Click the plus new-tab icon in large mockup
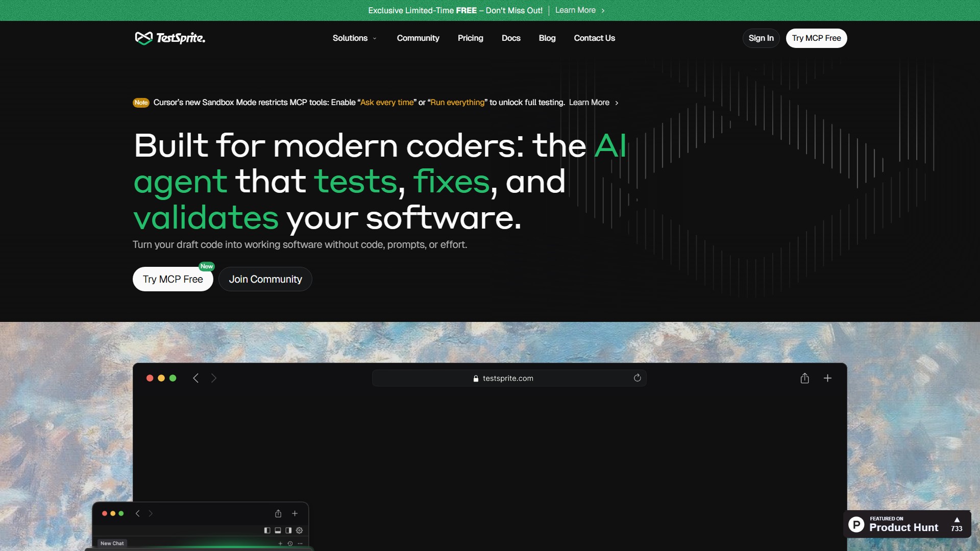 827,378
